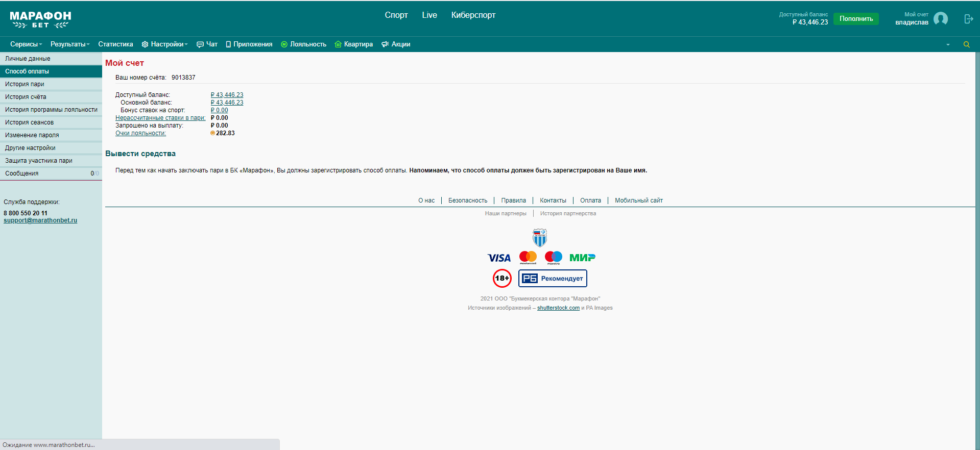Open Изменение пароля in sidebar
The image size is (980, 450).
tap(32, 135)
